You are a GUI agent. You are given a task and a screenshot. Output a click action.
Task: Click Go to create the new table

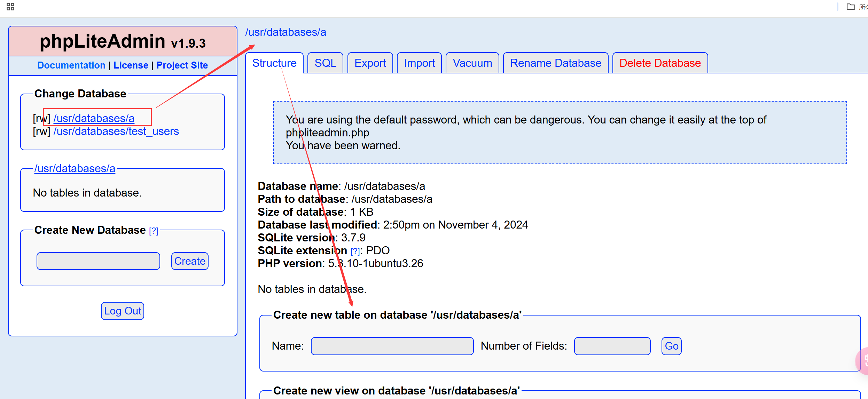(x=671, y=346)
